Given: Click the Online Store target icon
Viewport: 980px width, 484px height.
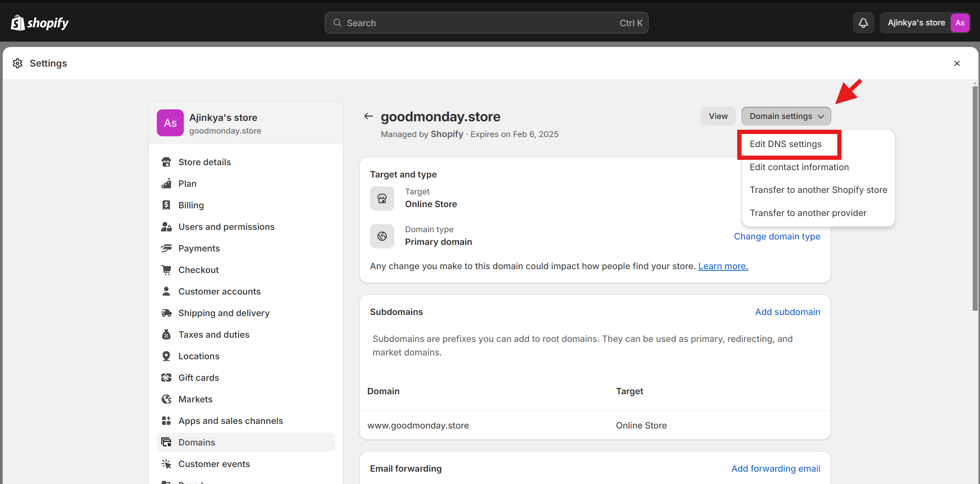Looking at the screenshot, I should pos(382,199).
